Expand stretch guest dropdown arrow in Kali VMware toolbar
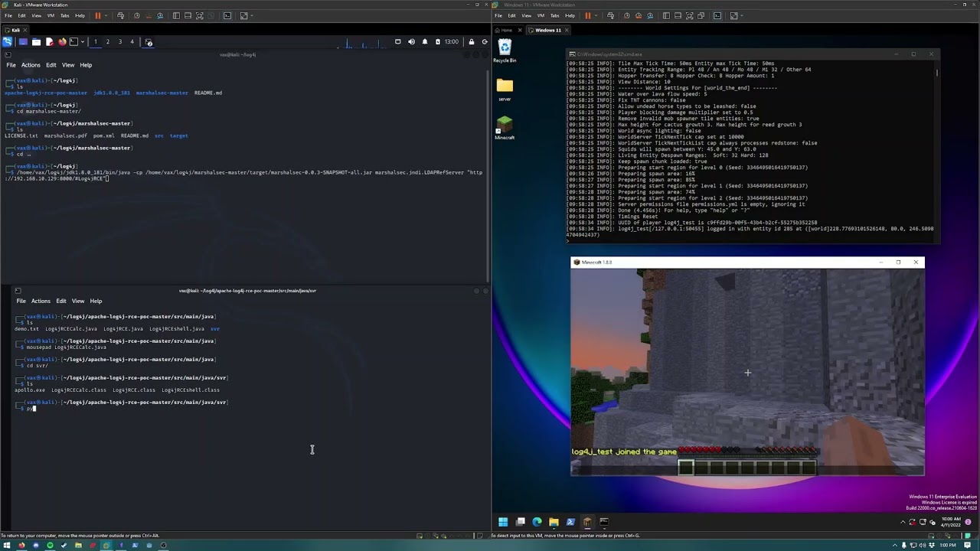 [252, 15]
